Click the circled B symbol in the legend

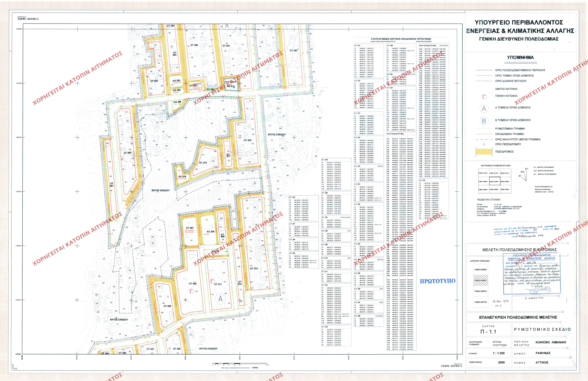click(x=484, y=121)
